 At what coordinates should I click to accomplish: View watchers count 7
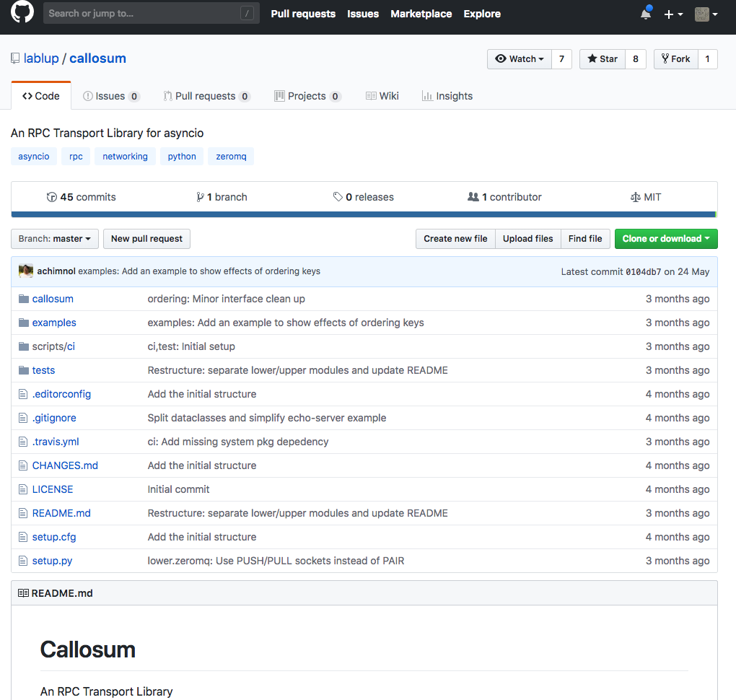[561, 59]
